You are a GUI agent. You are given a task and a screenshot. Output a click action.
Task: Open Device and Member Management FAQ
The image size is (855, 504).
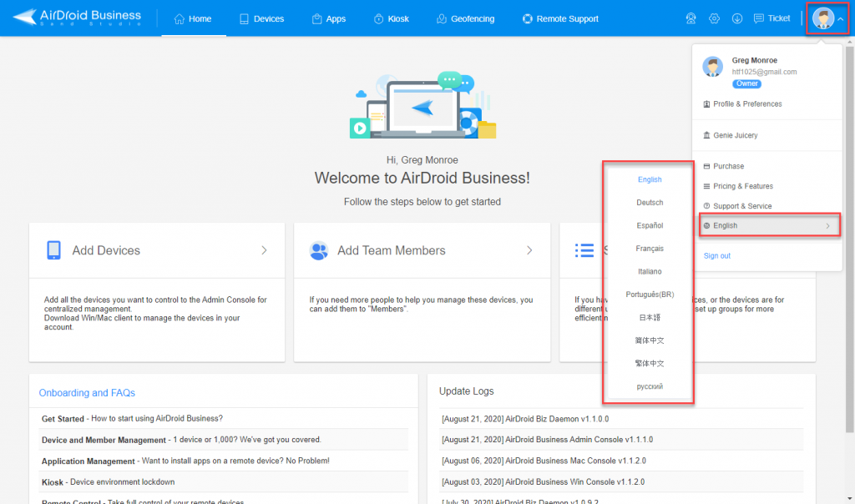click(x=181, y=440)
